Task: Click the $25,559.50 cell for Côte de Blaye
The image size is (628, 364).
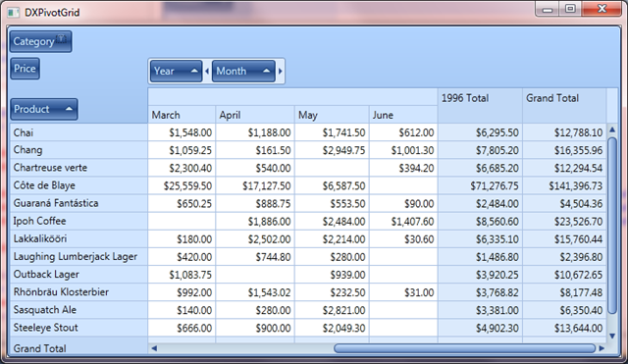Action: [x=182, y=185]
